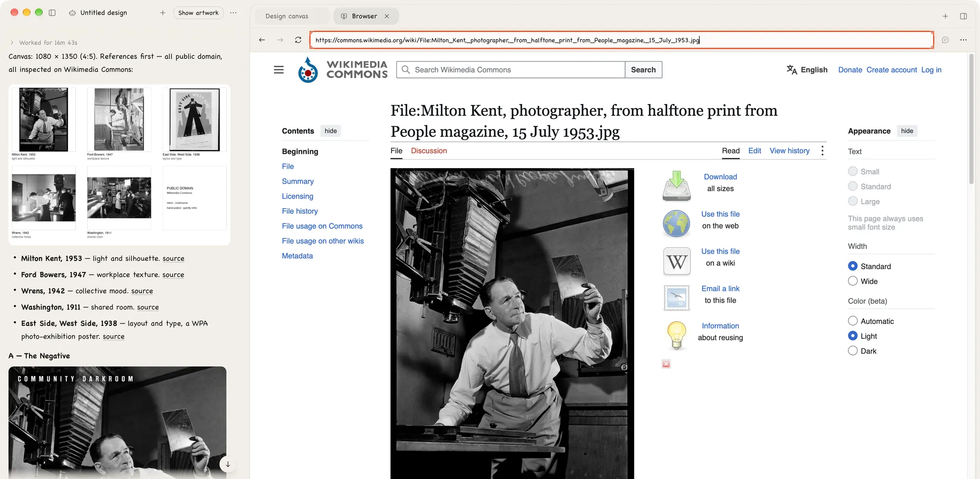Click the globe icon for web use
Screen dimensions: 980x479
point(677,224)
